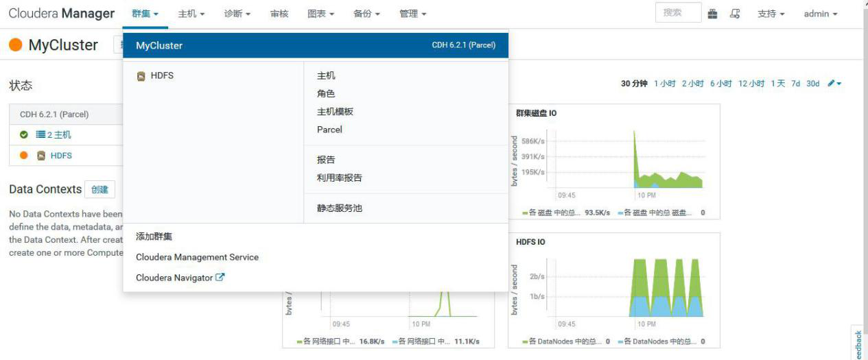Image resolution: width=868 pixels, height=360 pixels.
Task: Open the 诊断 top menu
Action: pyautogui.click(x=237, y=14)
